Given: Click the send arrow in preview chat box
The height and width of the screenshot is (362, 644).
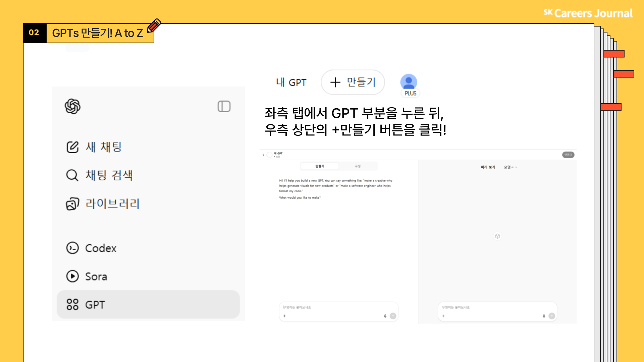Looking at the screenshot, I should click(x=551, y=316).
